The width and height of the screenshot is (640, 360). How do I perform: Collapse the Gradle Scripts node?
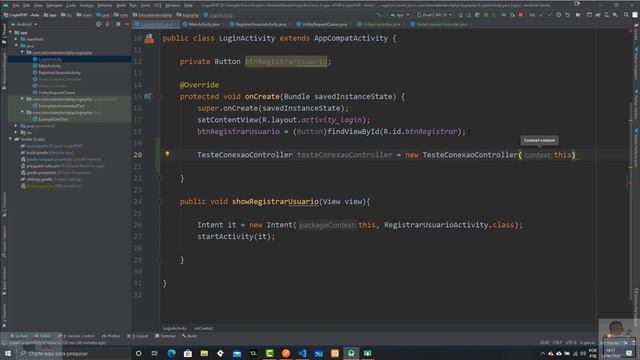[11, 139]
